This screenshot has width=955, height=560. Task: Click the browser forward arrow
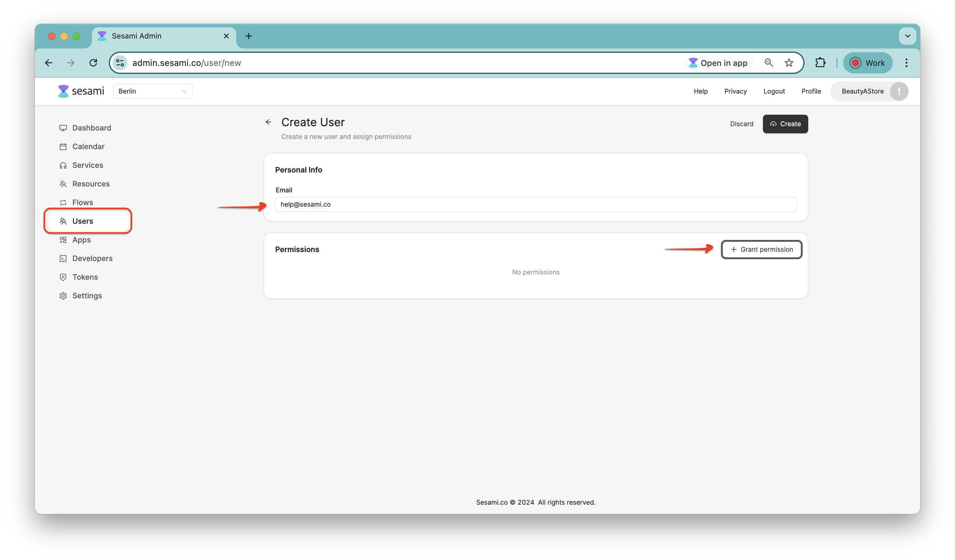(71, 63)
